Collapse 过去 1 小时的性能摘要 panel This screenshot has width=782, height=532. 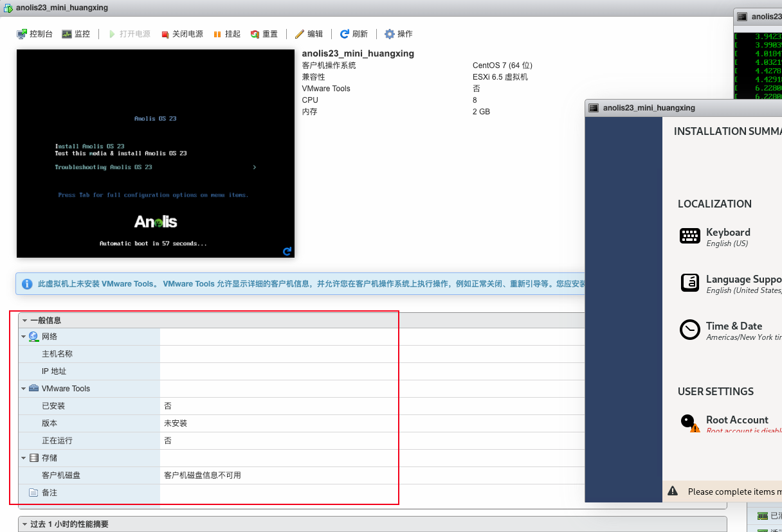(24, 524)
